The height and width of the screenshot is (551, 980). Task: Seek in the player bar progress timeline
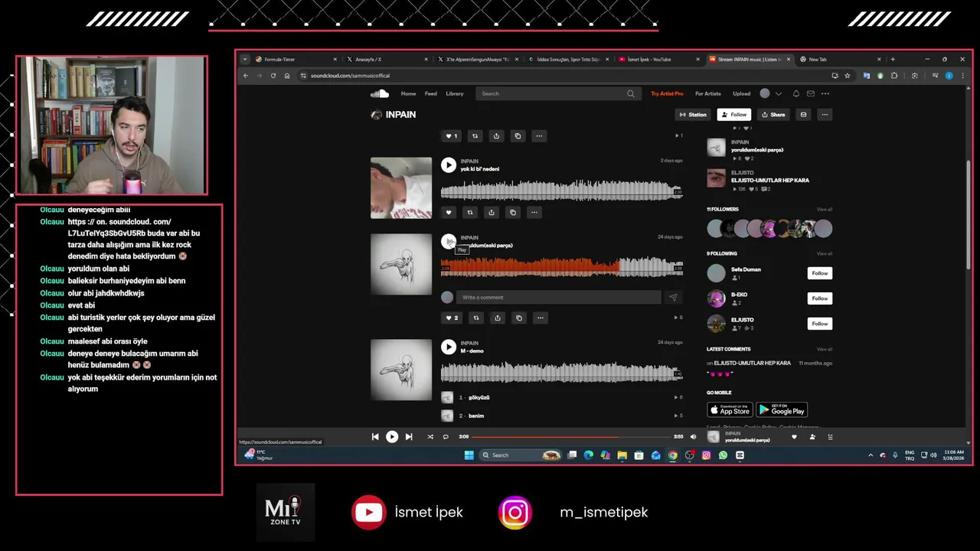[x=571, y=437]
